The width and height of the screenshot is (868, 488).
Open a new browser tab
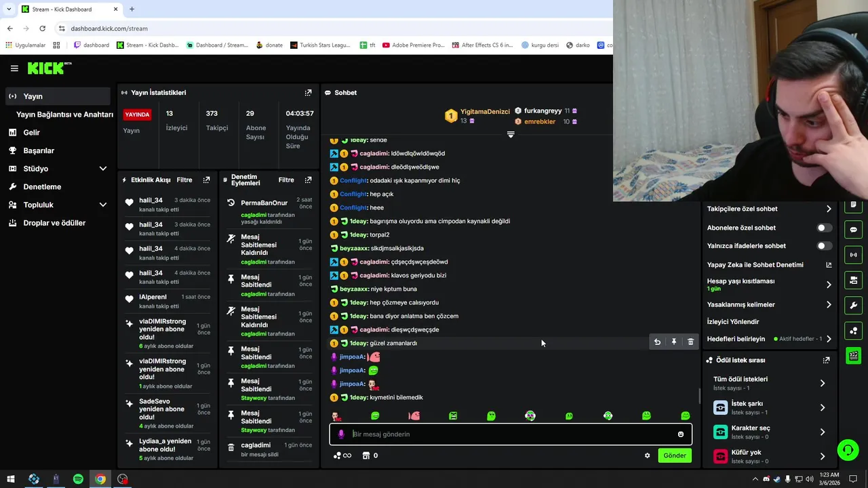pyautogui.click(x=132, y=9)
